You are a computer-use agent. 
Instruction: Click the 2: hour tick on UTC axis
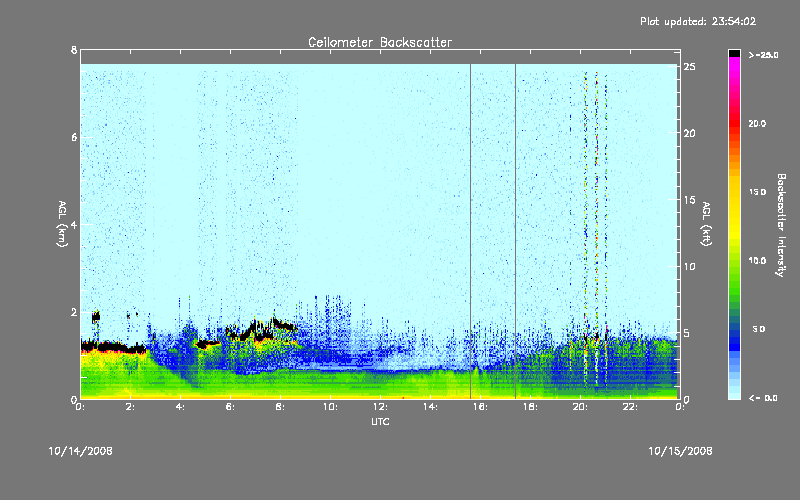tap(131, 407)
